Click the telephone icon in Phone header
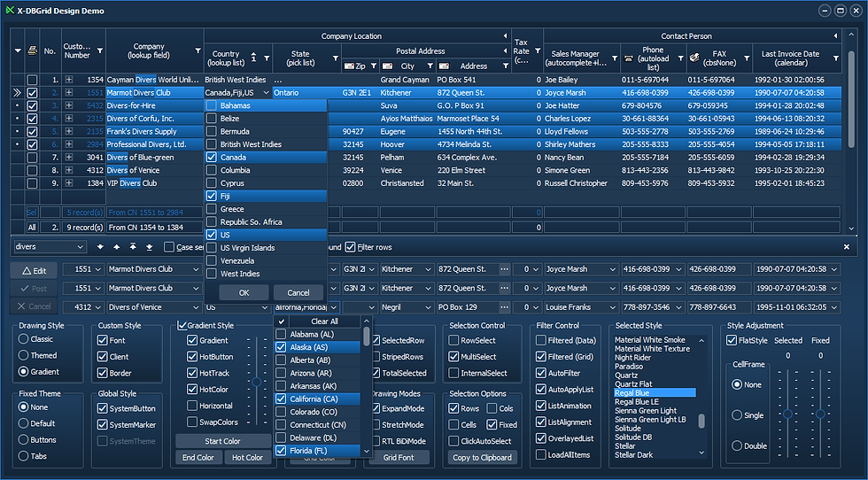Viewport: 868px width, 480px height. pyautogui.click(x=628, y=58)
